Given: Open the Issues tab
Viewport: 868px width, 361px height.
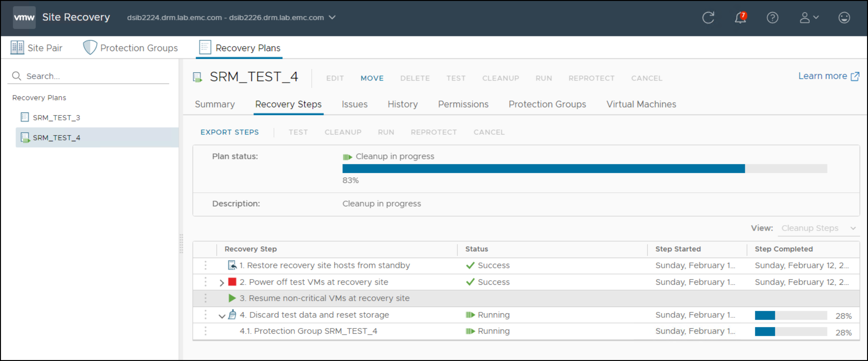Looking at the screenshot, I should click(354, 104).
